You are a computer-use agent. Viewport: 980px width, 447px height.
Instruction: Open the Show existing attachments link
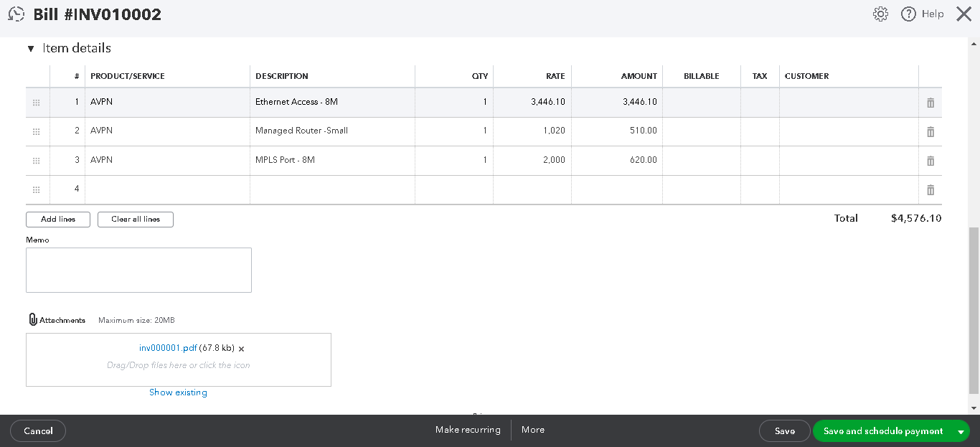[x=178, y=392]
